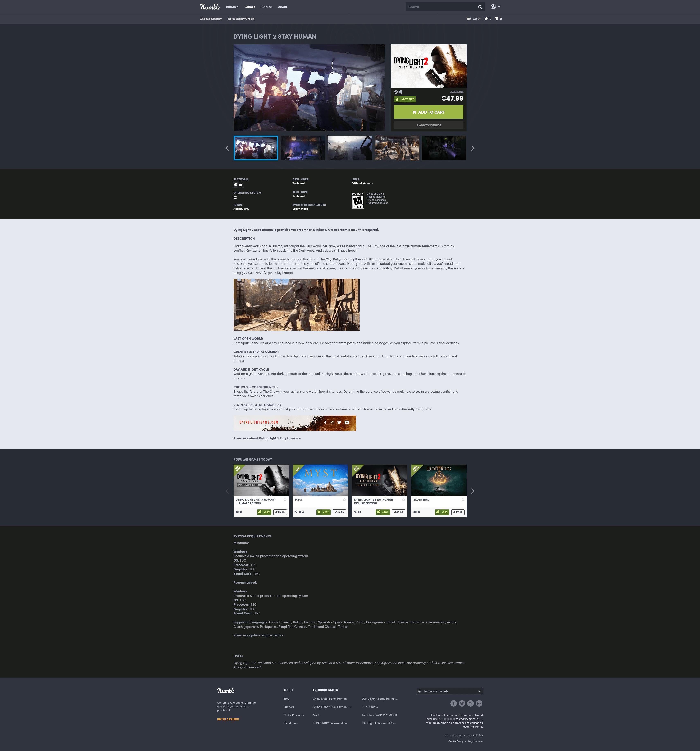Collapse 'Show less about Dying Light 2 Stay Human'

[x=267, y=439]
